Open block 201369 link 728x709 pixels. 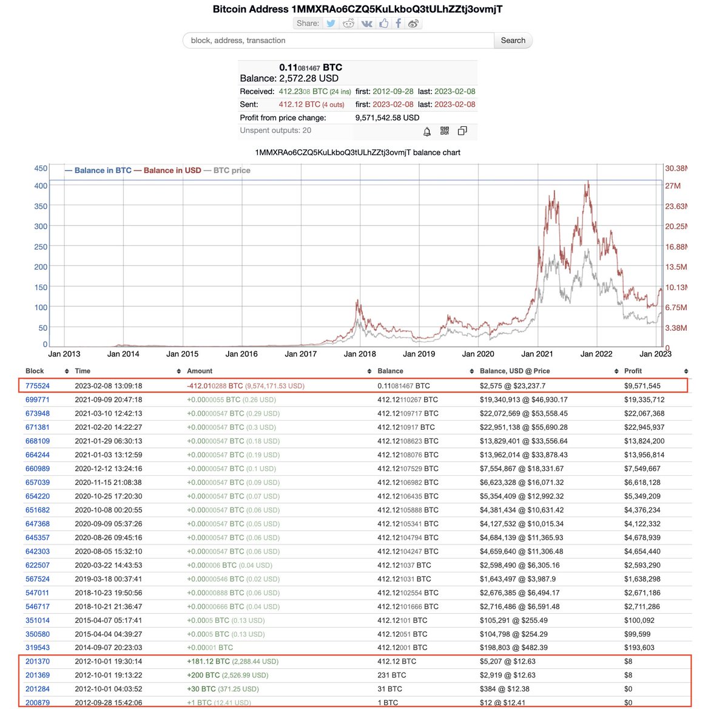(x=38, y=676)
